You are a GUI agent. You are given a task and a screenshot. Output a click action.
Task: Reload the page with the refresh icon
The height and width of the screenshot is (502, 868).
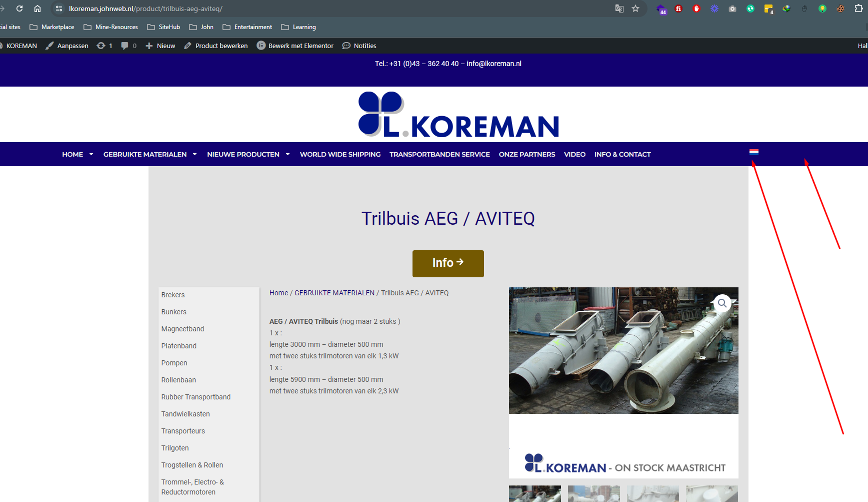click(19, 9)
